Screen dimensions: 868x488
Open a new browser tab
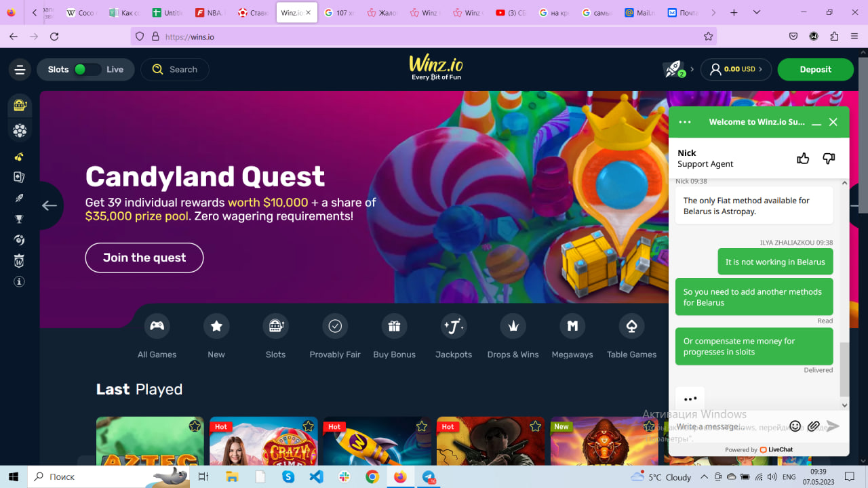734,13
